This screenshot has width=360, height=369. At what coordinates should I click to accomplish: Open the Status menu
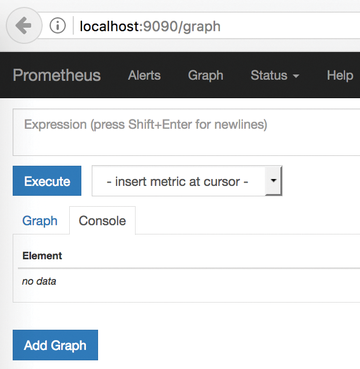(x=275, y=75)
